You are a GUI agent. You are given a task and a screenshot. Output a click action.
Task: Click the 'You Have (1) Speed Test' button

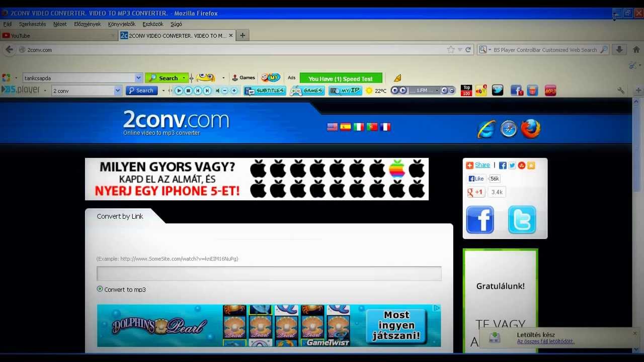tap(341, 78)
